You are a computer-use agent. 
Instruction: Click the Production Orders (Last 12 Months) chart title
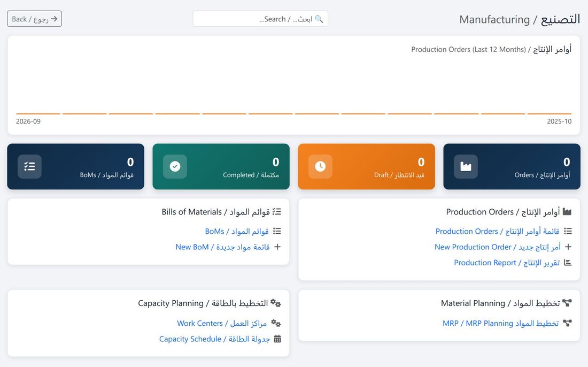tap(491, 49)
